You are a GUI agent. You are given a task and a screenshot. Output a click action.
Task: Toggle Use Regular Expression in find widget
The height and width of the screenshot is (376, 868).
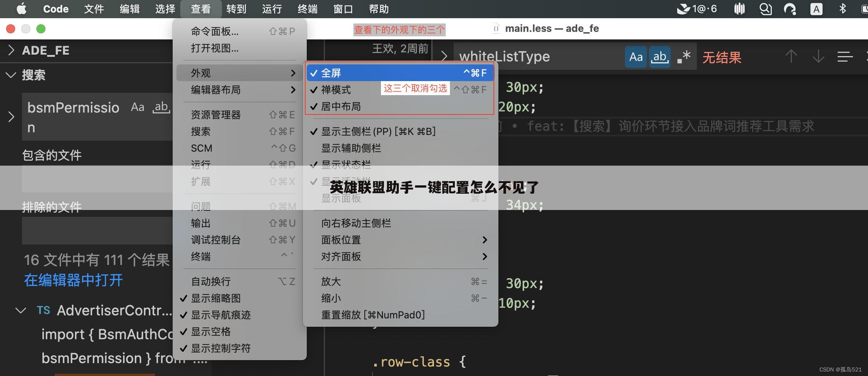[684, 57]
